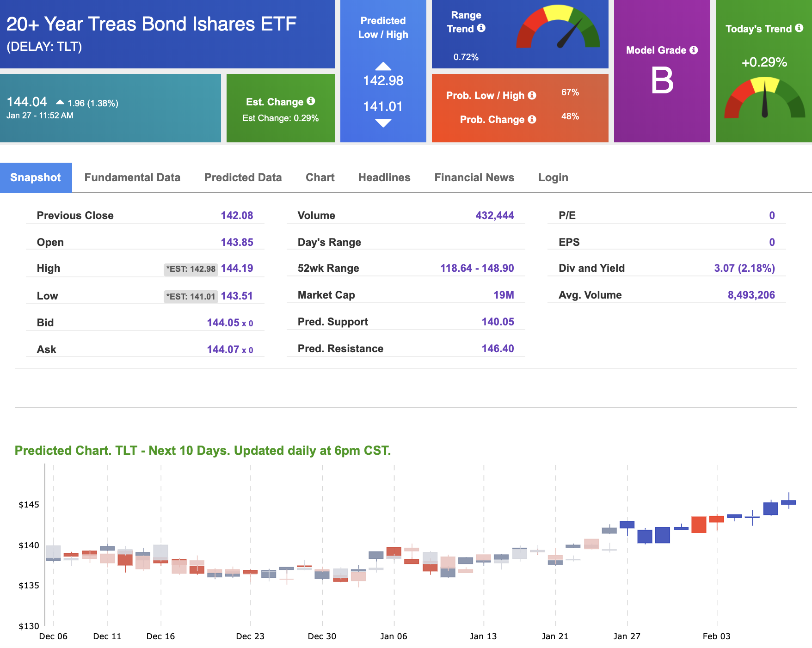
Task: Click the predicted low value 141.01
Action: [x=383, y=107]
